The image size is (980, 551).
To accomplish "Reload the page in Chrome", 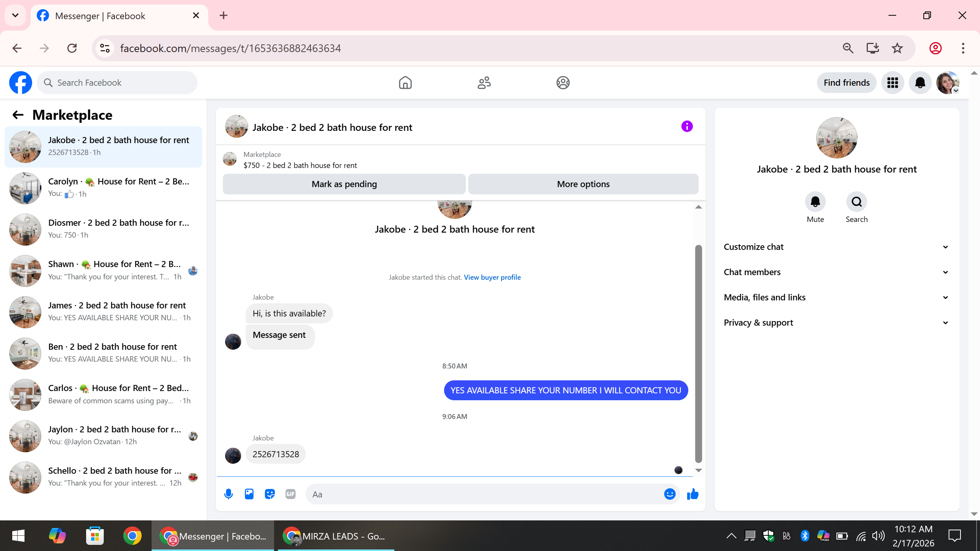I will pos(72,48).
